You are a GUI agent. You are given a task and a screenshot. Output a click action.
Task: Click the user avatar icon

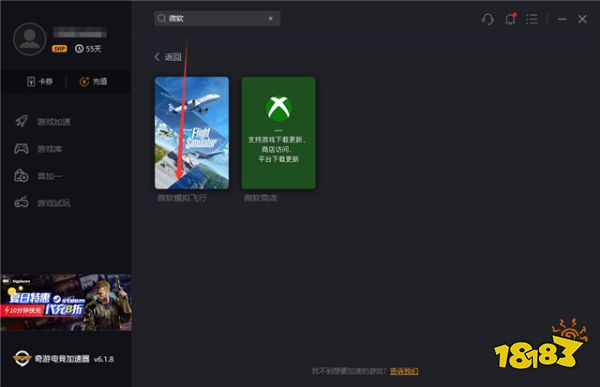pyautogui.click(x=29, y=39)
